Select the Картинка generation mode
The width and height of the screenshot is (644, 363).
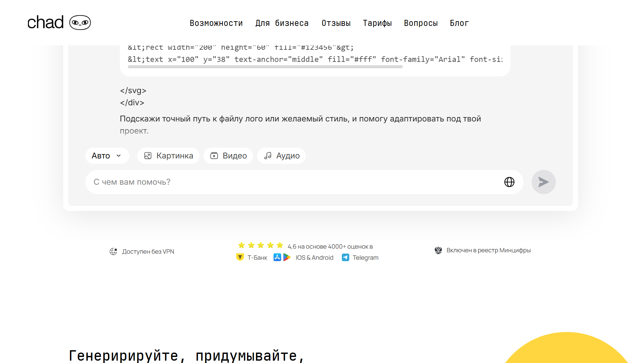tap(168, 156)
